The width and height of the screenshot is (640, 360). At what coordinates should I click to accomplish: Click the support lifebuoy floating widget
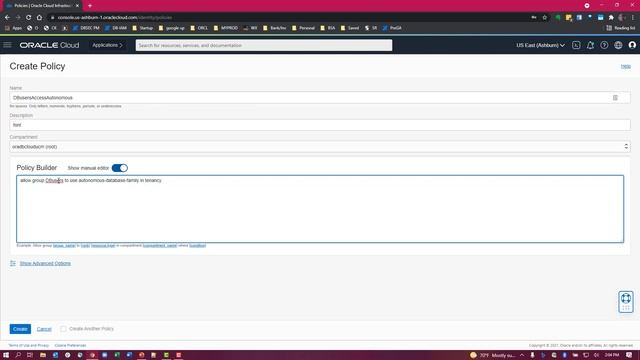coord(626,302)
